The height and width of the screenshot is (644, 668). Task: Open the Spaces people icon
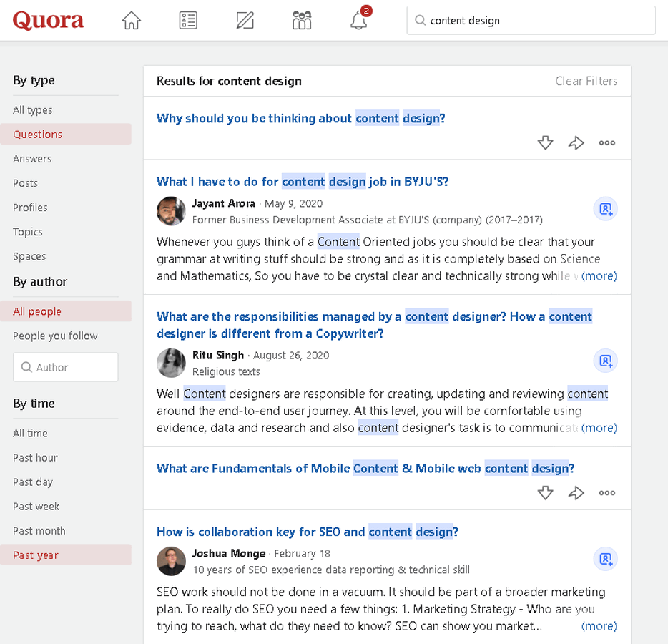[302, 20]
